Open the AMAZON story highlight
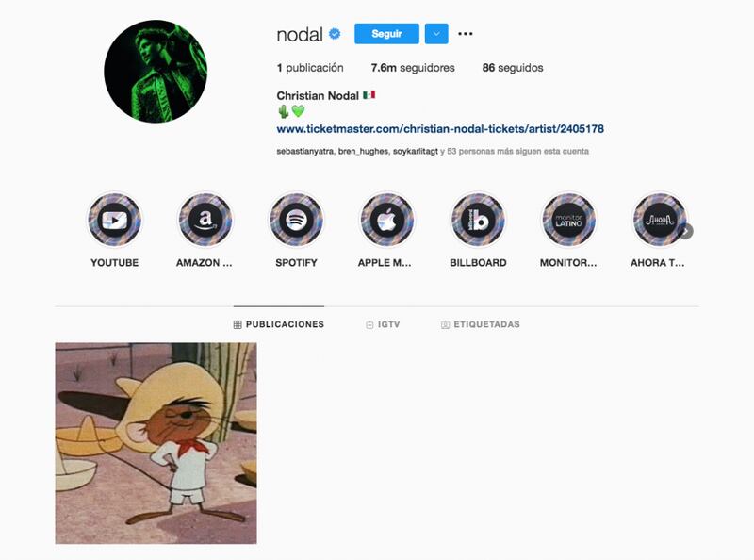The image size is (754, 560). pos(205,221)
